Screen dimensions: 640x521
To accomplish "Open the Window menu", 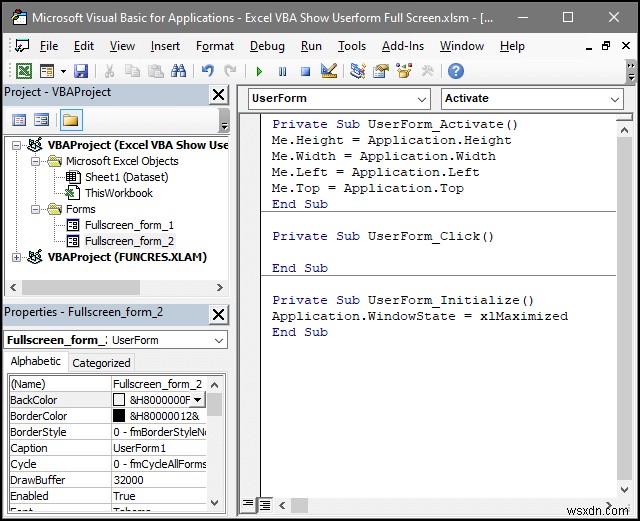I will 462,46.
